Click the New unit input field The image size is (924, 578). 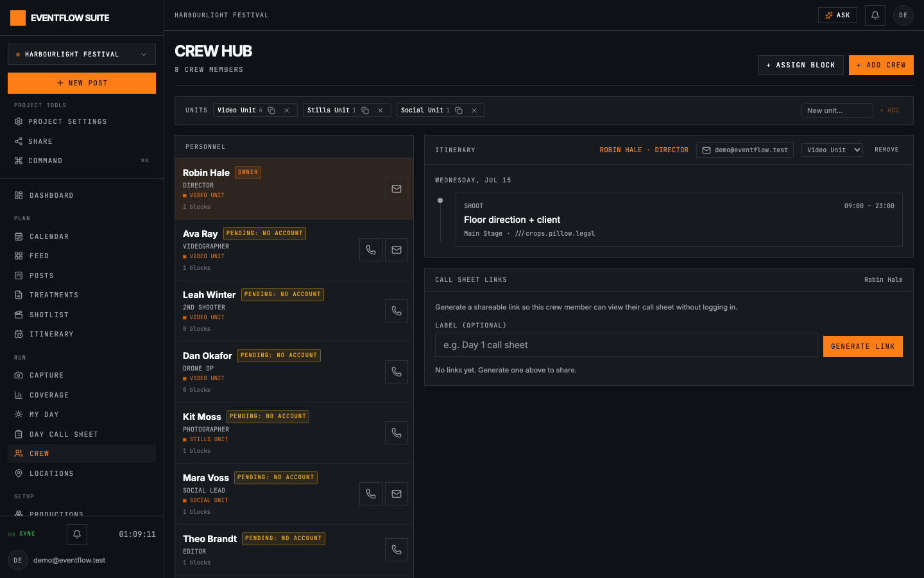click(x=837, y=110)
